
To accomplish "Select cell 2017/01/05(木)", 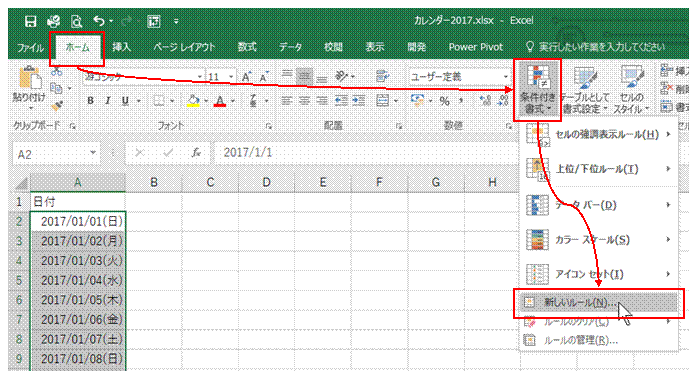I will 78,300.
